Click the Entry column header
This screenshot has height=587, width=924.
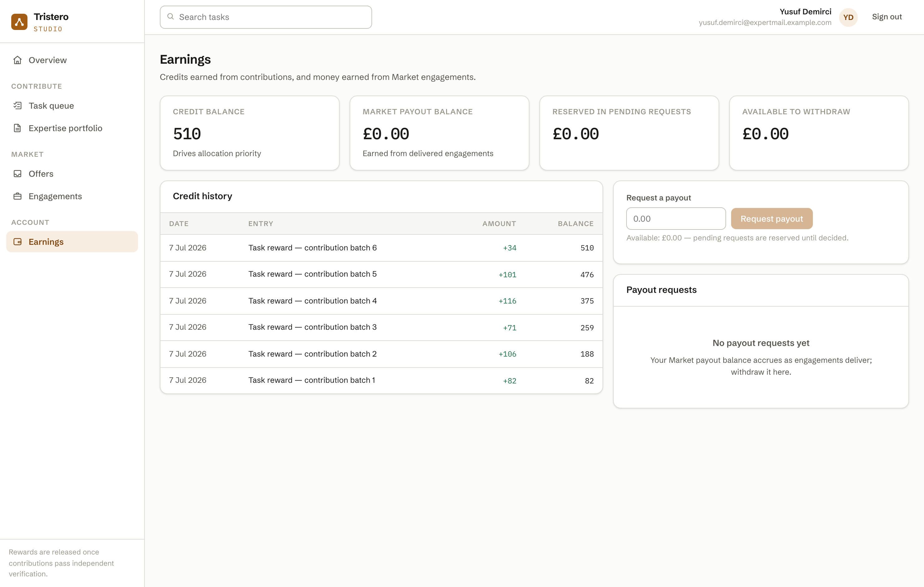point(261,224)
